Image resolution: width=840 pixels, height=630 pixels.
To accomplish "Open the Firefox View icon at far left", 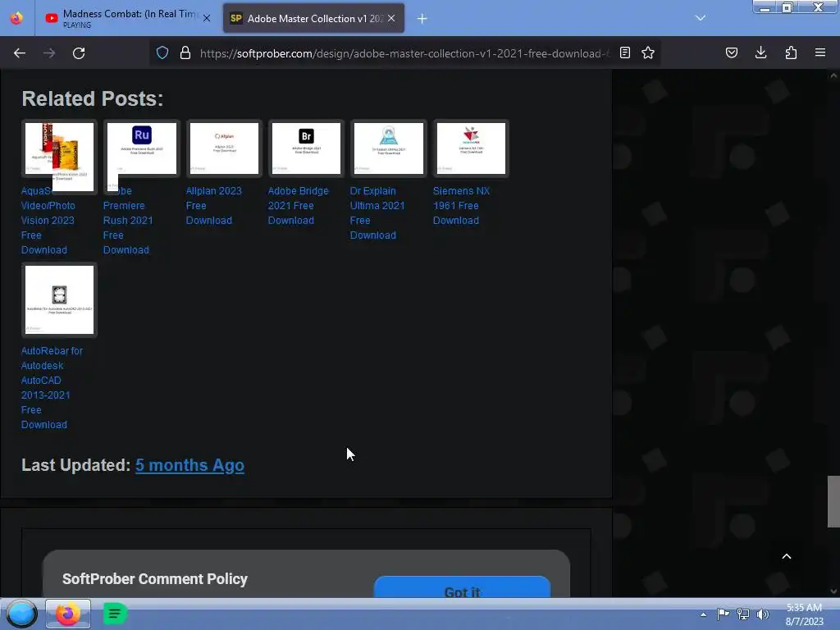I will [x=16, y=18].
